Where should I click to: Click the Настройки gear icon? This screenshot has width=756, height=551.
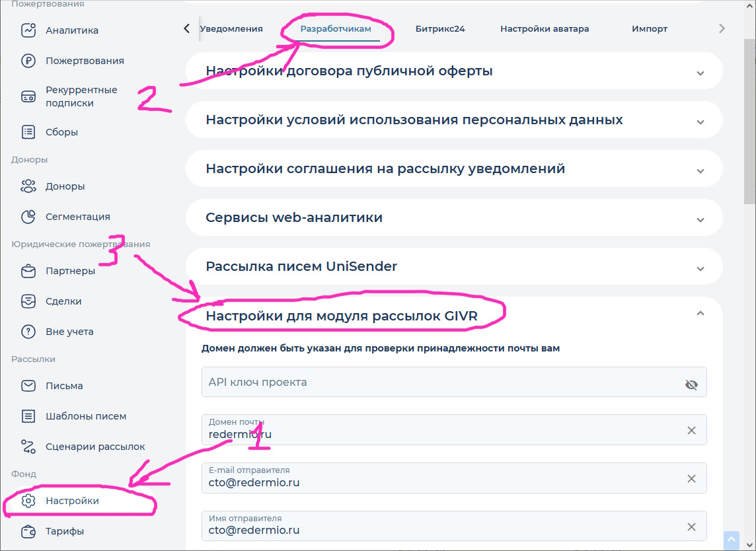click(x=27, y=501)
